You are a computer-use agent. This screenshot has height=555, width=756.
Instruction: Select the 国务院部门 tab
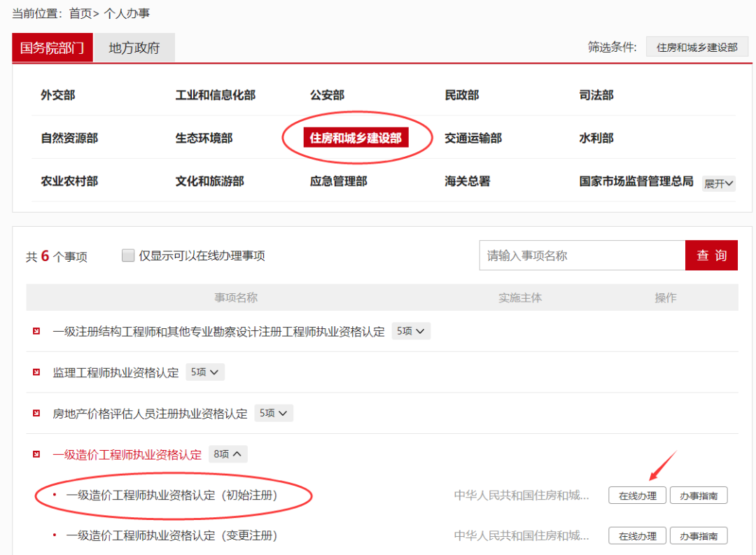(52, 48)
